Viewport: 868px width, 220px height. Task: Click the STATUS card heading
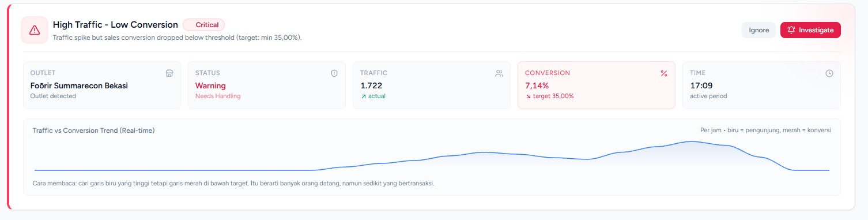pyautogui.click(x=207, y=73)
